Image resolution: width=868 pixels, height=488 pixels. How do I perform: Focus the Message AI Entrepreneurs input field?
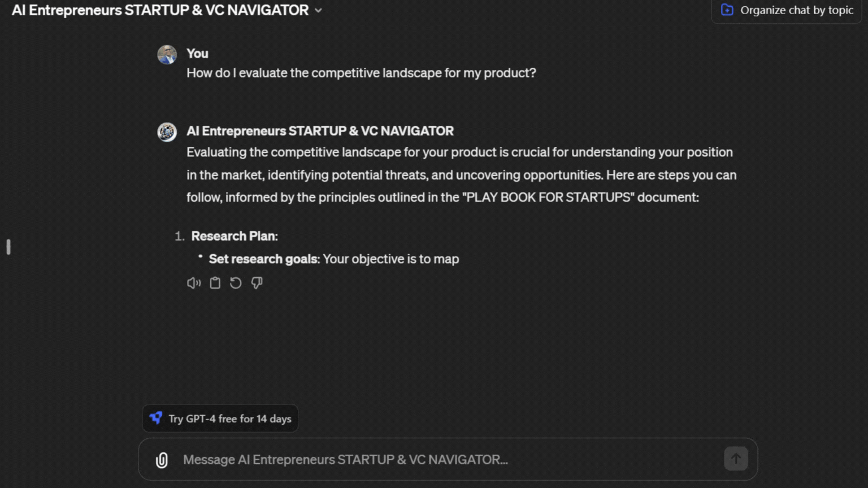[441, 460]
